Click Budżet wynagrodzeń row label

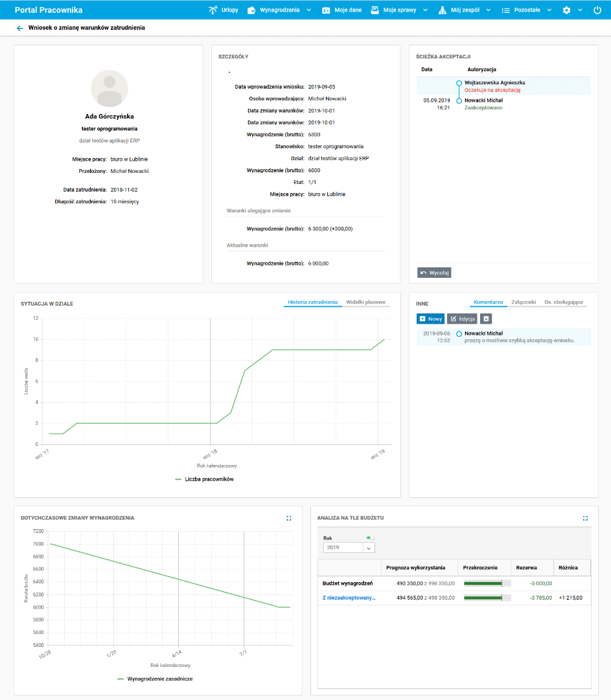[347, 583]
